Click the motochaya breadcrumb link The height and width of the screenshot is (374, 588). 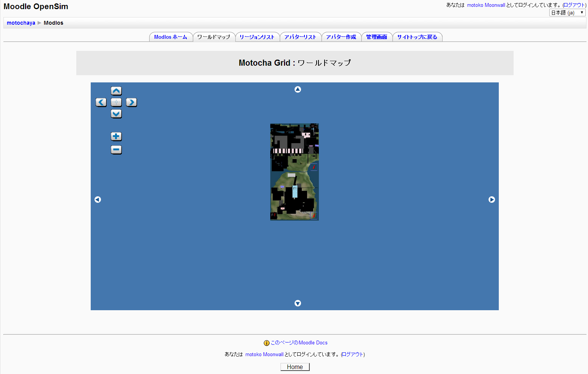(21, 23)
